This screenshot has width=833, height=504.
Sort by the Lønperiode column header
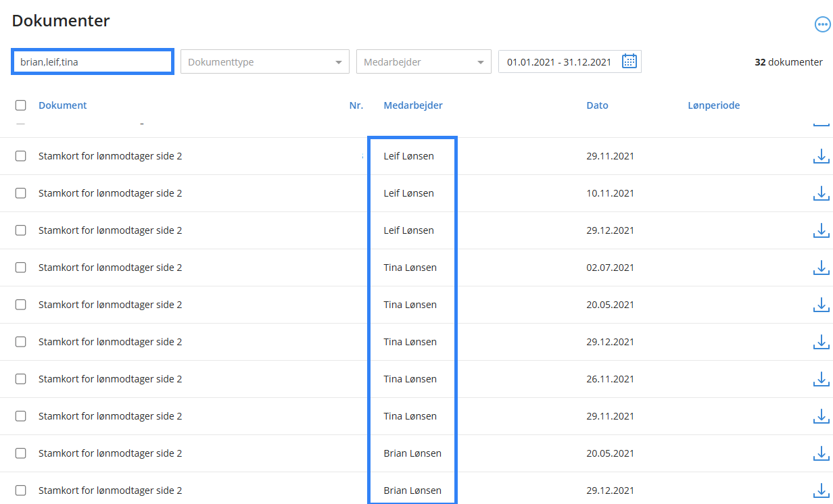pos(713,105)
